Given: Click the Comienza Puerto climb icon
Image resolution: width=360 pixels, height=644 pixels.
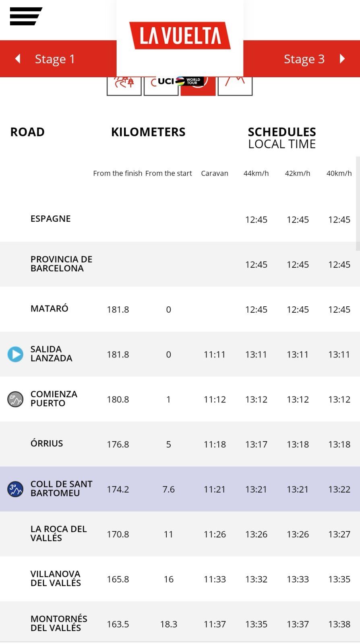Looking at the screenshot, I should pos(15,399).
